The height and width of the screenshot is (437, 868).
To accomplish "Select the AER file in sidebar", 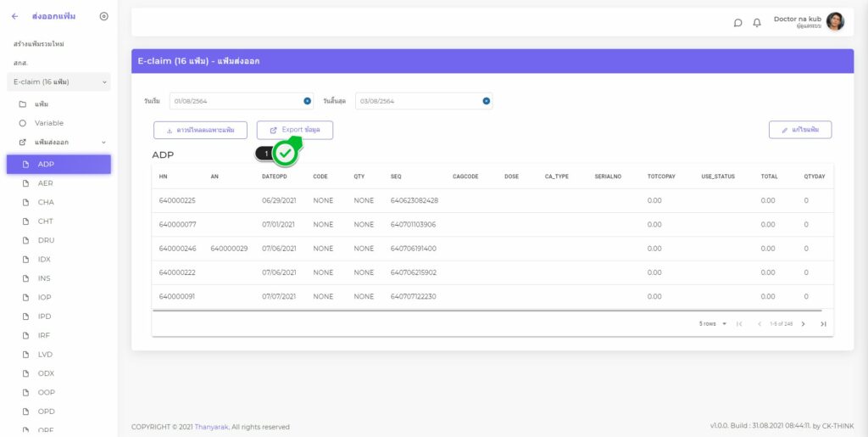I will click(x=46, y=183).
